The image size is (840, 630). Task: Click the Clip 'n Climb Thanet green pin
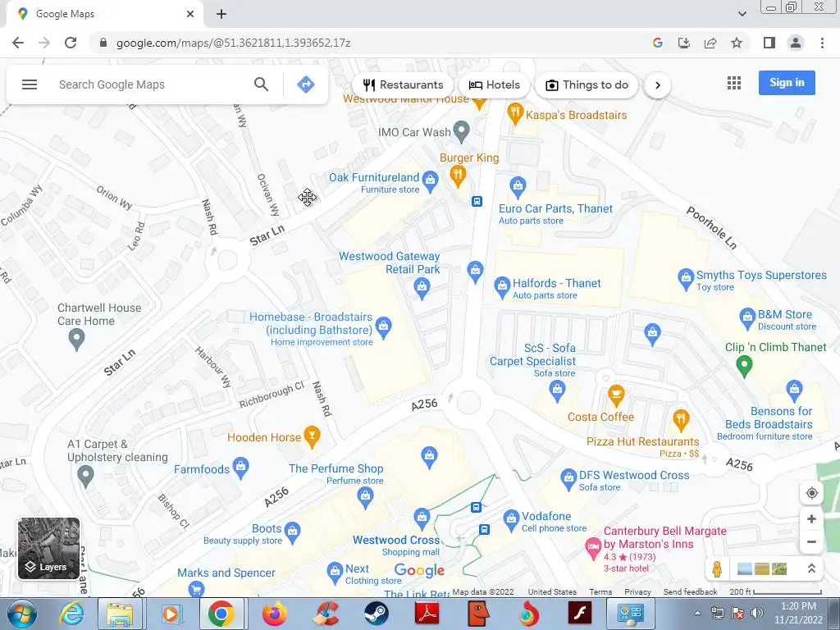pos(744,367)
